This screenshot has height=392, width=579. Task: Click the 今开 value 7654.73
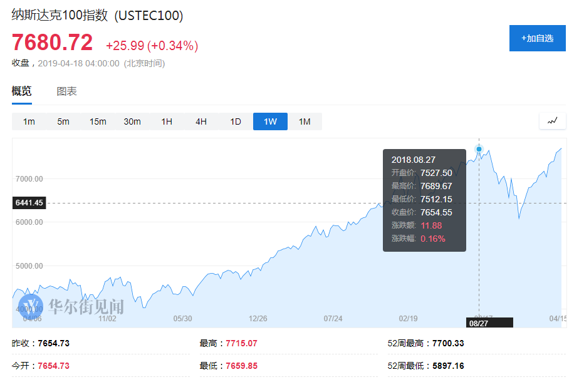(53, 366)
